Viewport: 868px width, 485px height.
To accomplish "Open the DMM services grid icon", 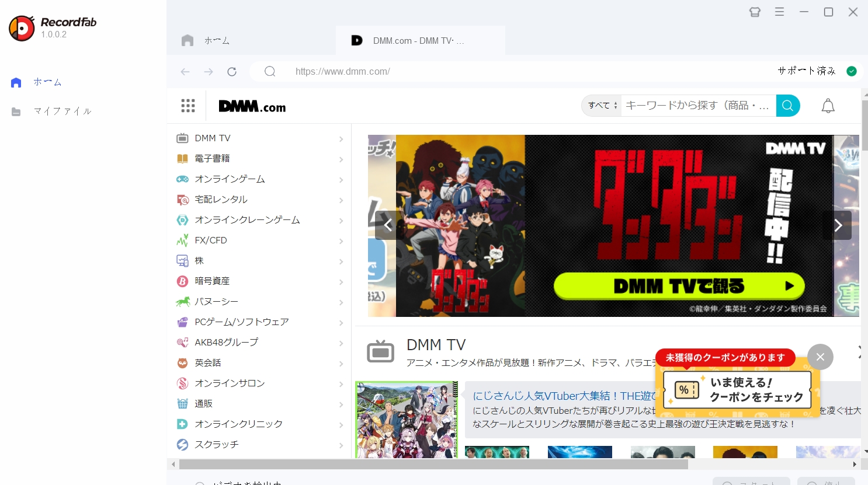I will tap(188, 106).
